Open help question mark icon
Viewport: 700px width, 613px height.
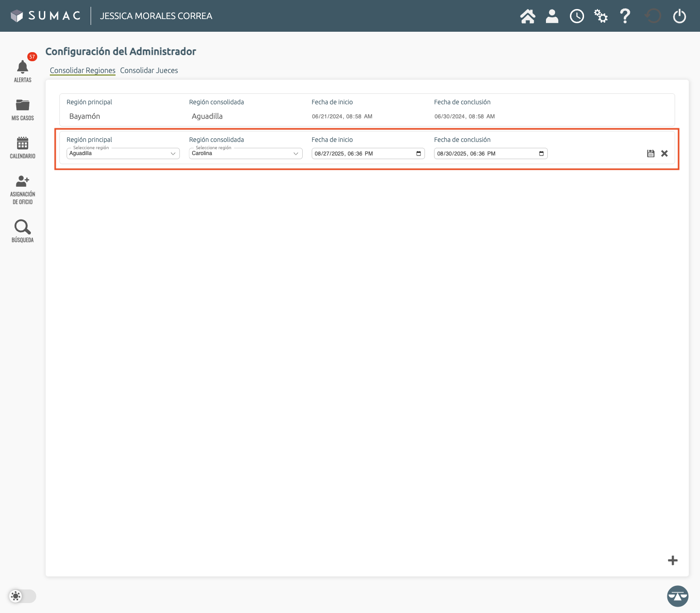[x=625, y=16]
